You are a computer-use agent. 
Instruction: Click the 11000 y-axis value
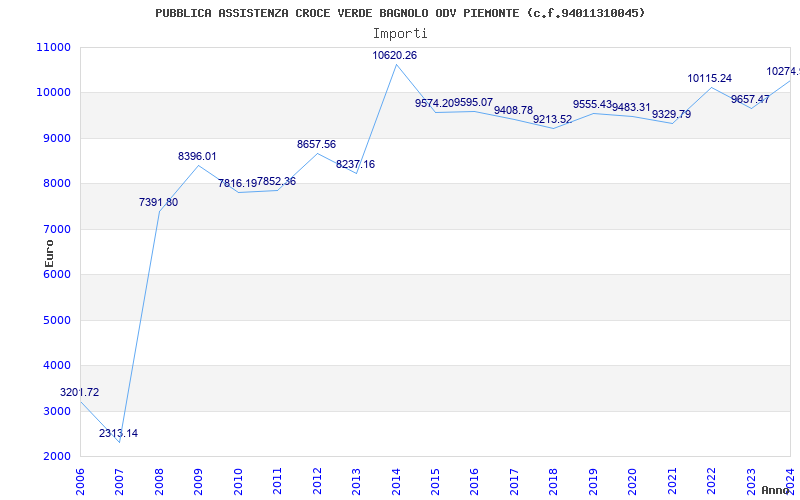click(53, 47)
